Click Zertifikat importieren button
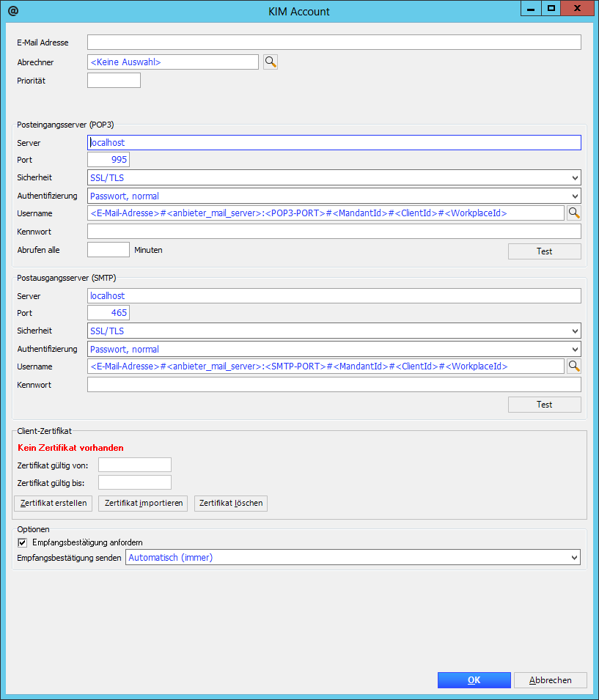 click(x=143, y=503)
